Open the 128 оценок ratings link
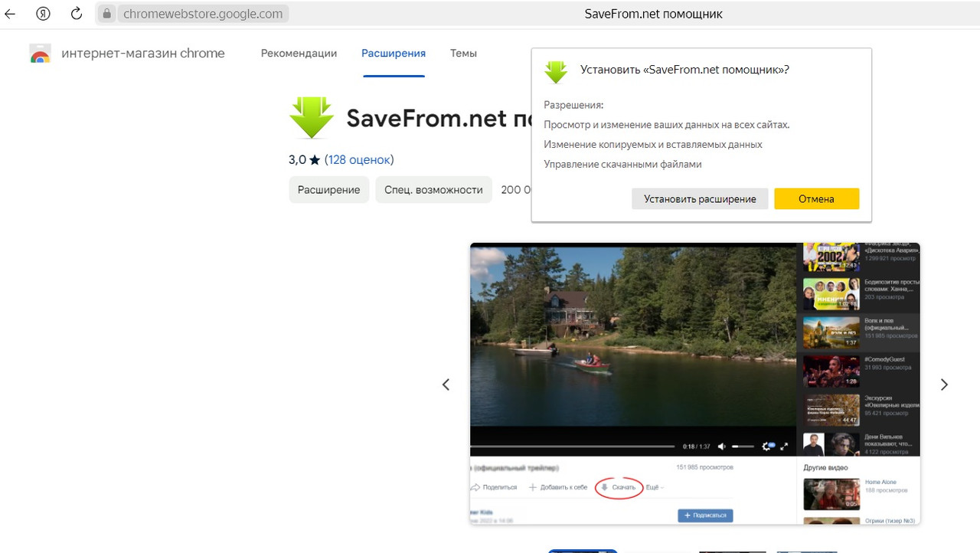The width and height of the screenshot is (980, 553). point(359,160)
